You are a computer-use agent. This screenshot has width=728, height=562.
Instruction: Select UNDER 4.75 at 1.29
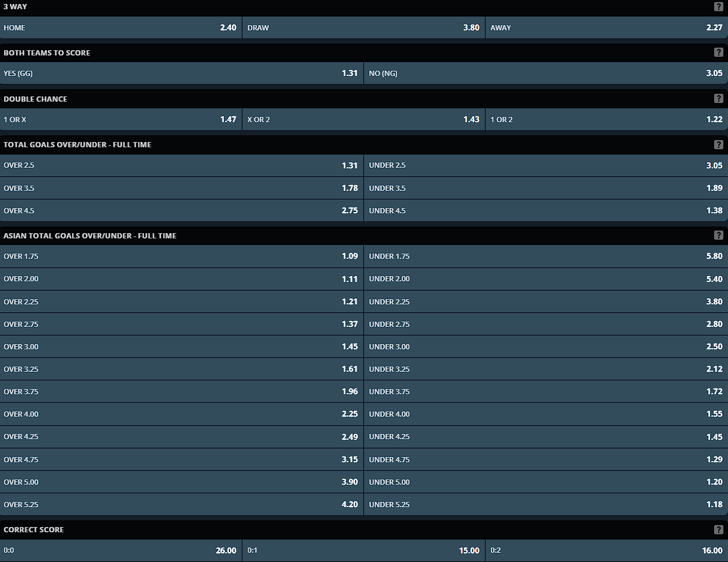tap(546, 460)
